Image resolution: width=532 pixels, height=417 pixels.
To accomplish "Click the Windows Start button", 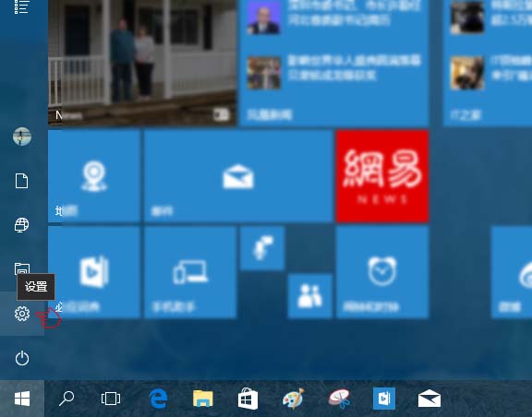I will tap(22, 399).
